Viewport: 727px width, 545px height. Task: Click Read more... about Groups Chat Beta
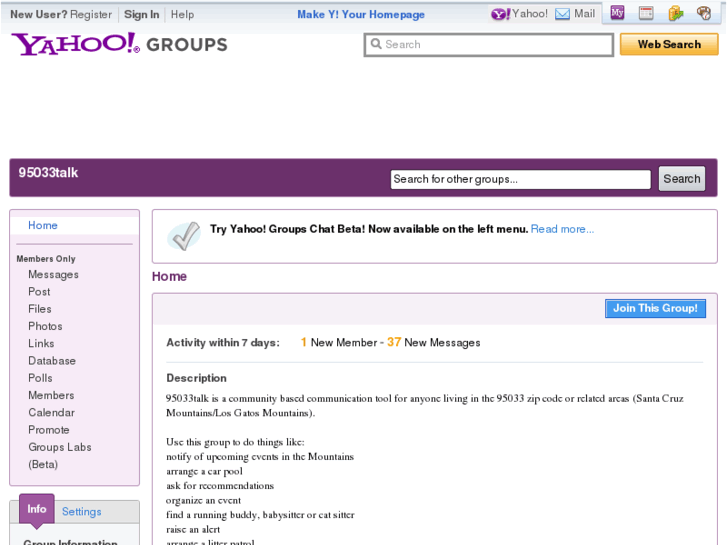[x=562, y=229]
